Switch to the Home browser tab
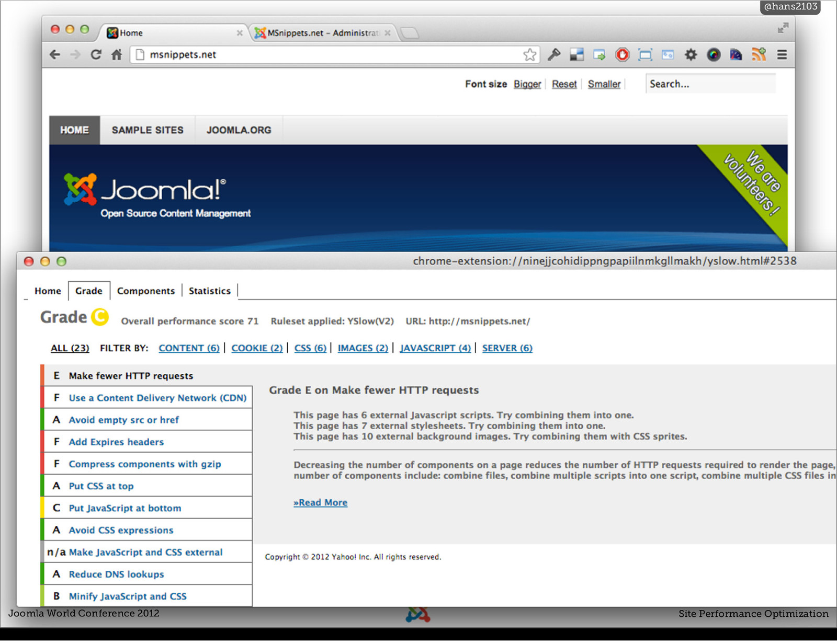Image resolution: width=837 pixels, height=644 pixels. (x=173, y=33)
